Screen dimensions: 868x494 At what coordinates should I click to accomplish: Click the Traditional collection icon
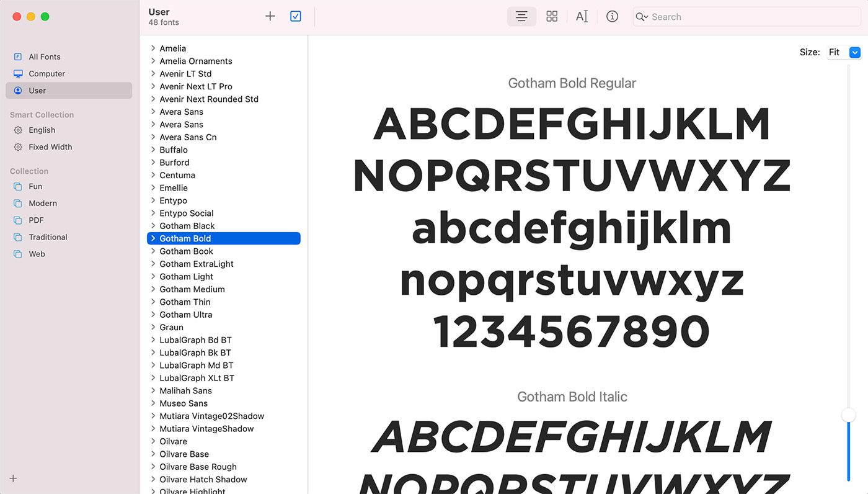(18, 237)
